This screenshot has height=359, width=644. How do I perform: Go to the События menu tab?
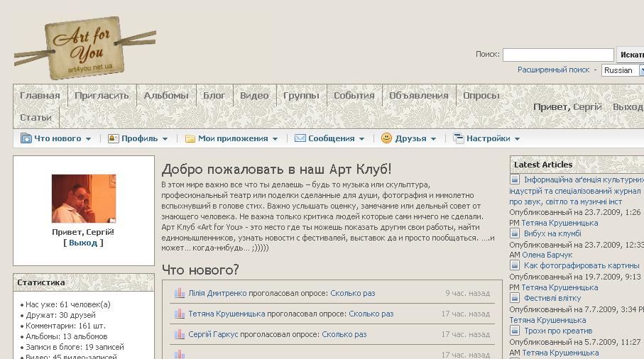354,96
